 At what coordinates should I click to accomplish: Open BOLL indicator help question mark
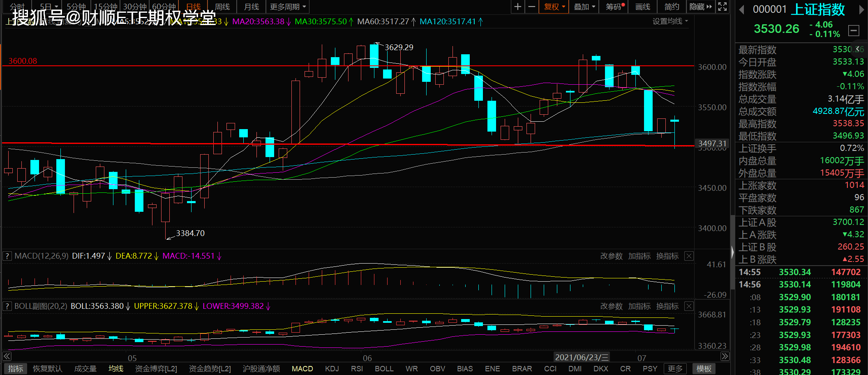click(7, 306)
